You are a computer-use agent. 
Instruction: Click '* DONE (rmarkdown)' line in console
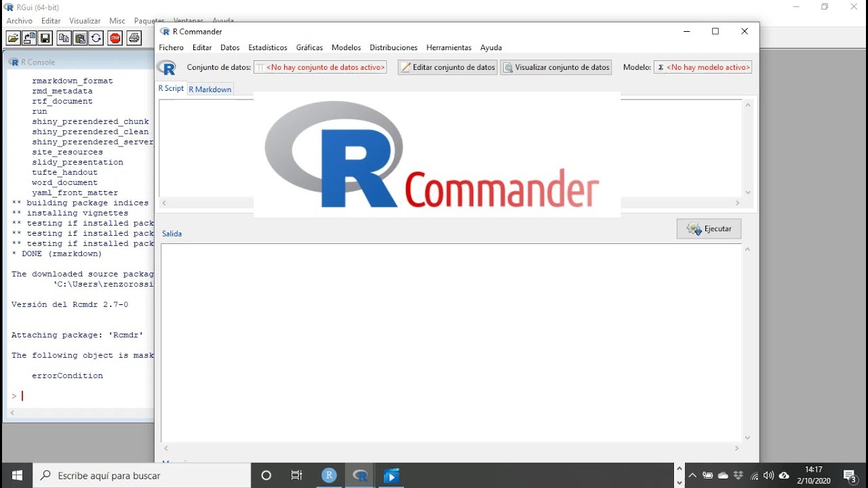(x=57, y=254)
